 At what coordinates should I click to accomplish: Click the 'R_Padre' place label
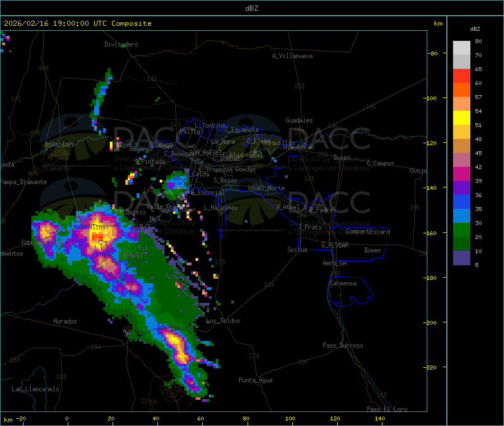pyautogui.click(x=321, y=210)
